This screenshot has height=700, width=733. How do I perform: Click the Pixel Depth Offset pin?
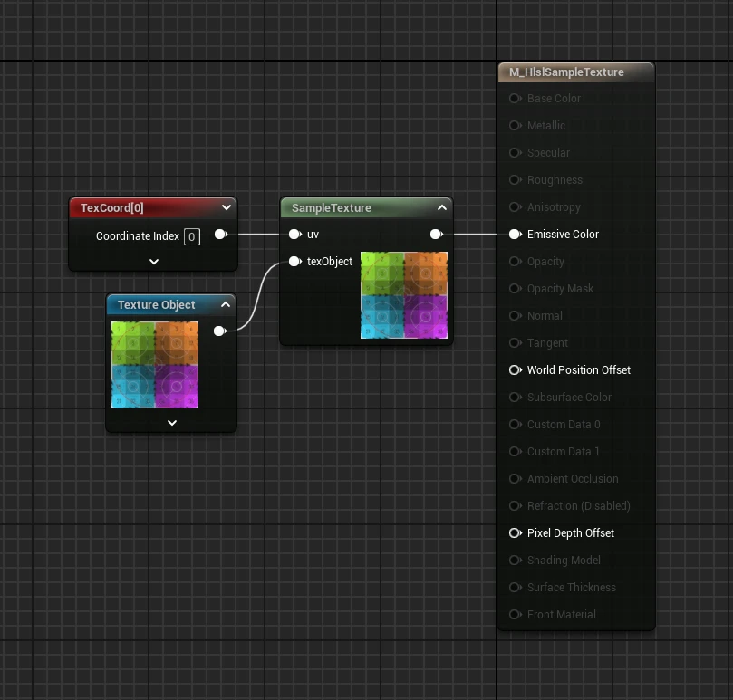tap(515, 533)
